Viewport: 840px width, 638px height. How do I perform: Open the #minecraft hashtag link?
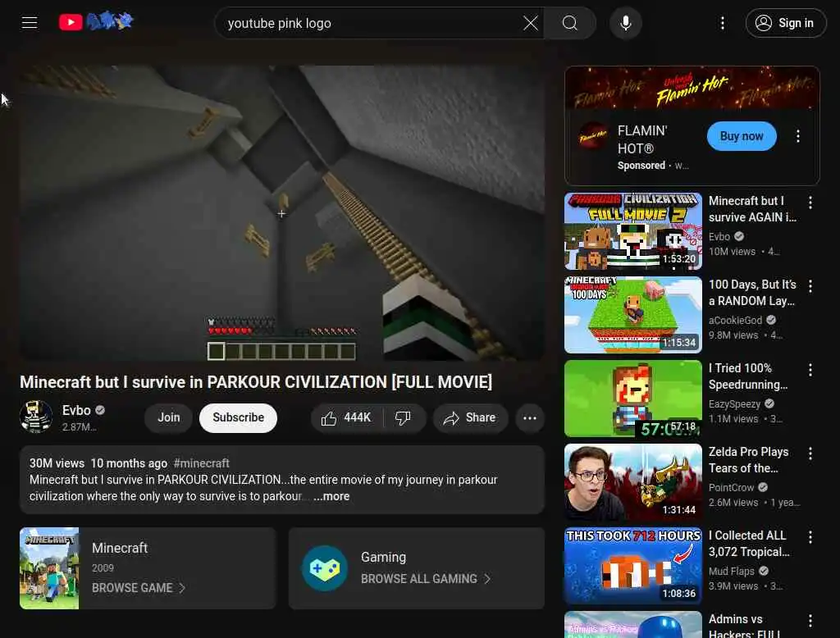pos(202,463)
